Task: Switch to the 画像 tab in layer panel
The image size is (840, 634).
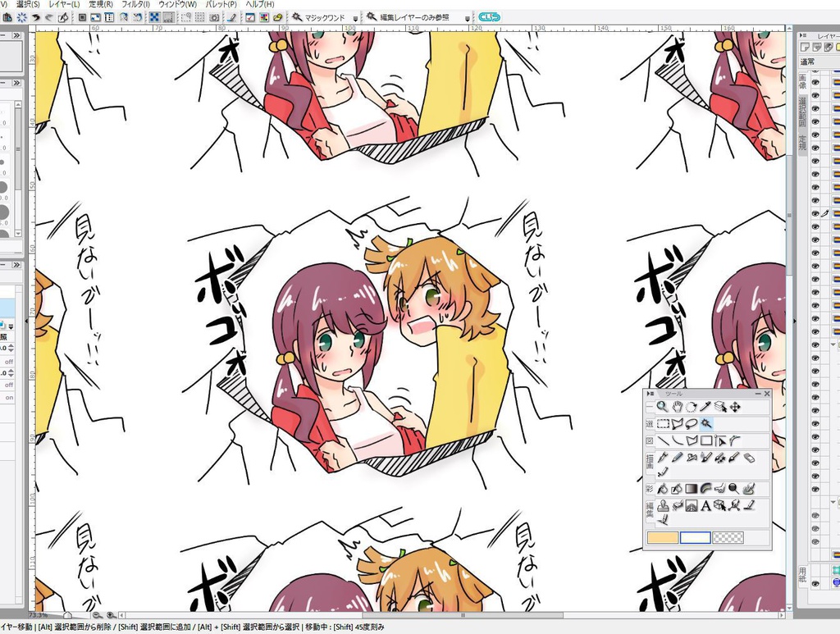Action: point(802,82)
